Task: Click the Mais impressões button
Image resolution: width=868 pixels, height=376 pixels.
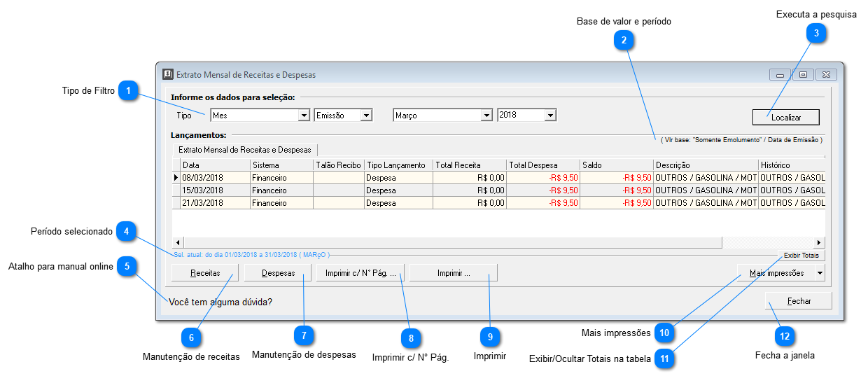Action: pos(776,273)
